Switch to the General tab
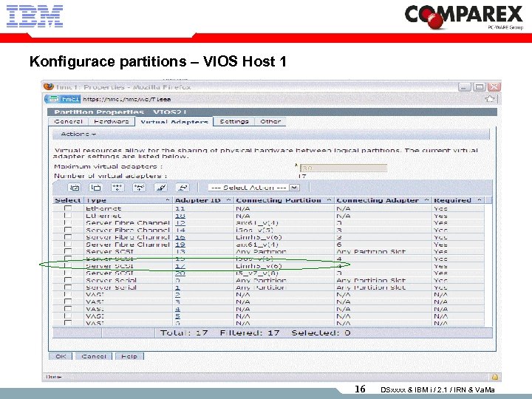Image resolution: width=532 pixels, height=399 pixels. point(68,121)
